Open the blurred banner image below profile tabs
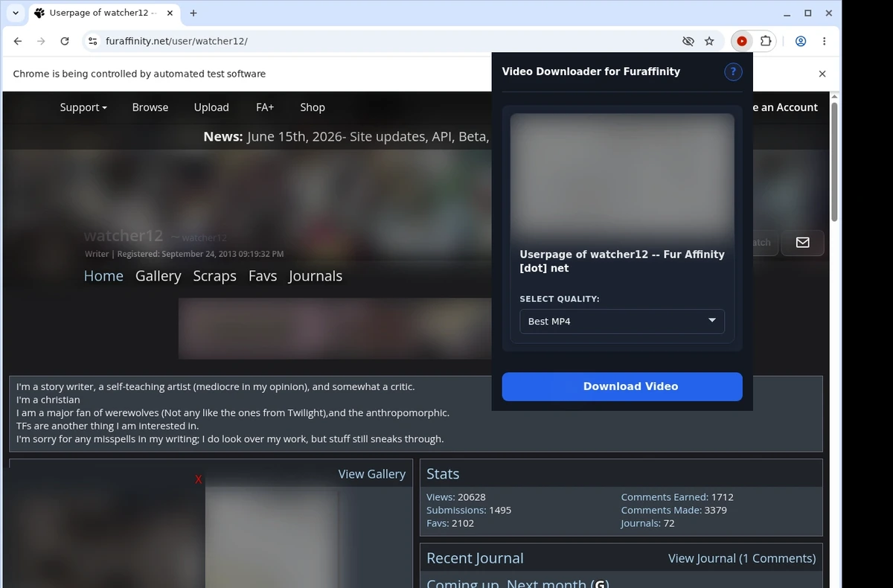Screen dimensions: 893x588 tap(335, 328)
